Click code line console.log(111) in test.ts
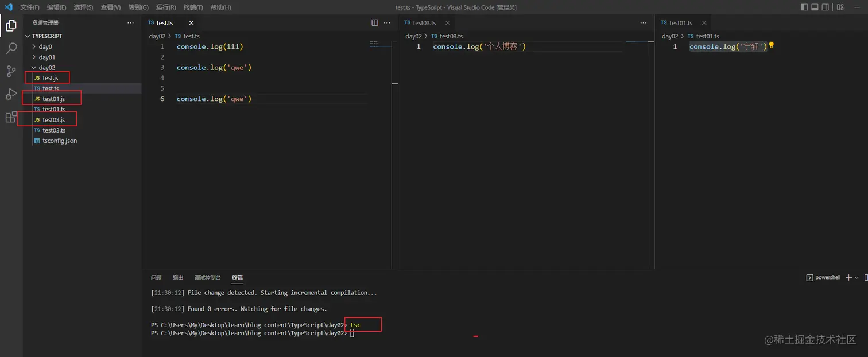The image size is (868, 357). point(210,46)
